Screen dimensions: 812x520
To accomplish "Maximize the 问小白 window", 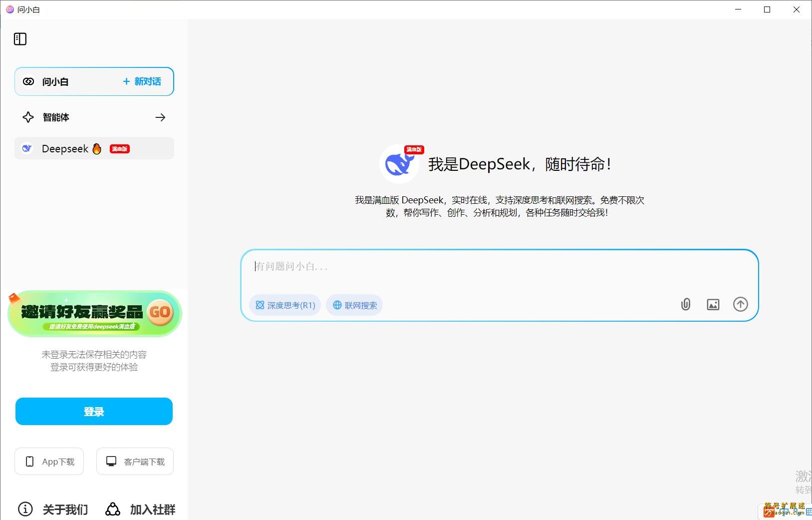I will pos(767,9).
